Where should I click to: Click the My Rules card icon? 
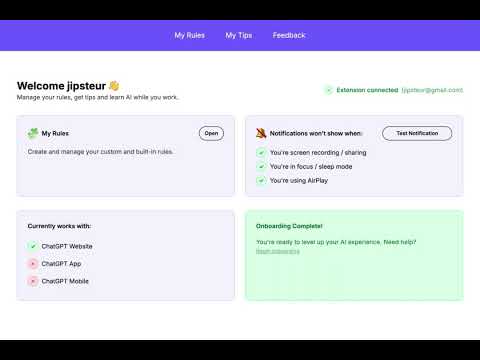[x=33, y=133]
